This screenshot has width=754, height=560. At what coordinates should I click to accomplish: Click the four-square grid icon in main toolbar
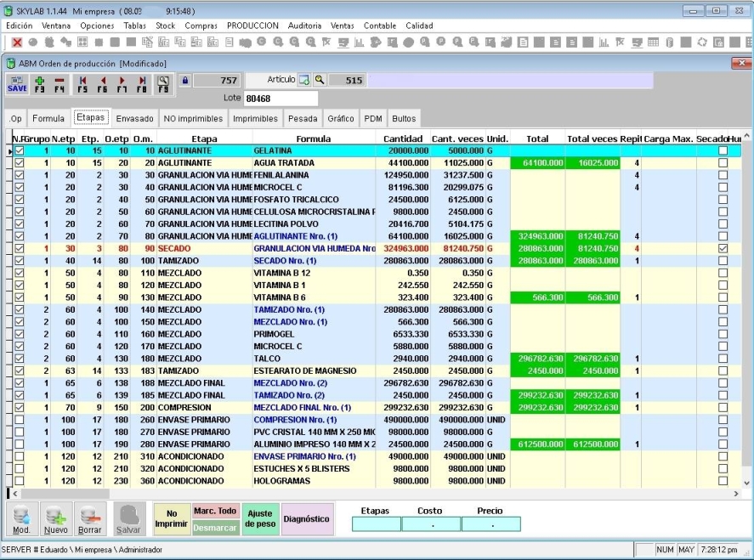82,42
